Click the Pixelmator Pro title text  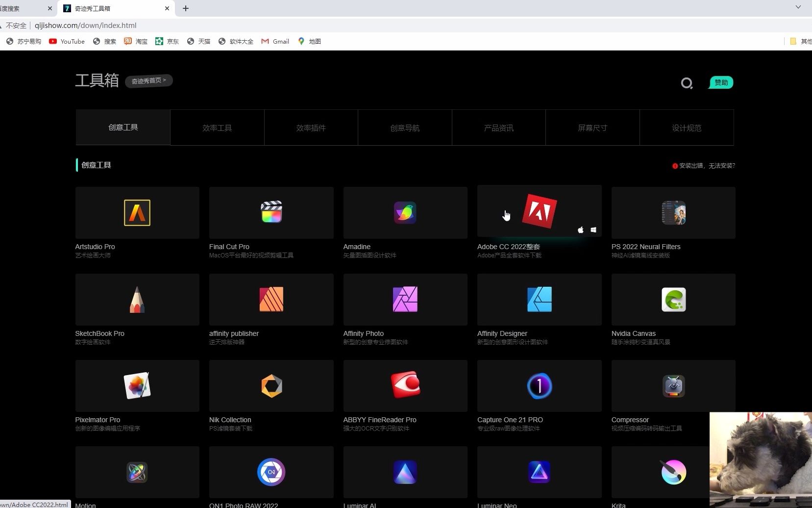98,420
